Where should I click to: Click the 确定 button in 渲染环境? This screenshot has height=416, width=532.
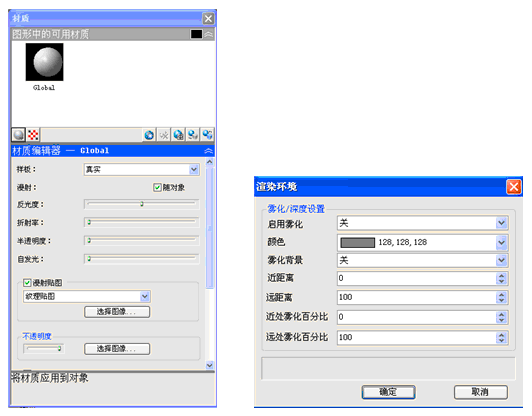[388, 392]
